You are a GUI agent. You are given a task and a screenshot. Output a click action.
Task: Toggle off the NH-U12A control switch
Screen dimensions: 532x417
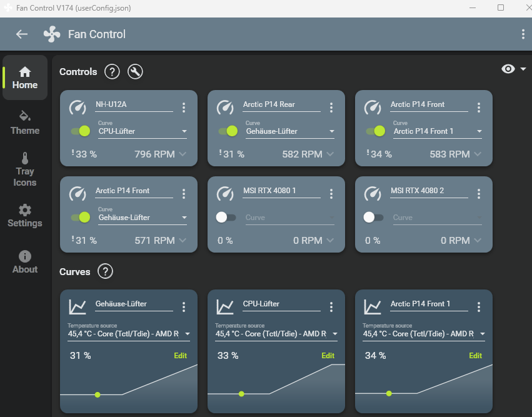(81, 131)
